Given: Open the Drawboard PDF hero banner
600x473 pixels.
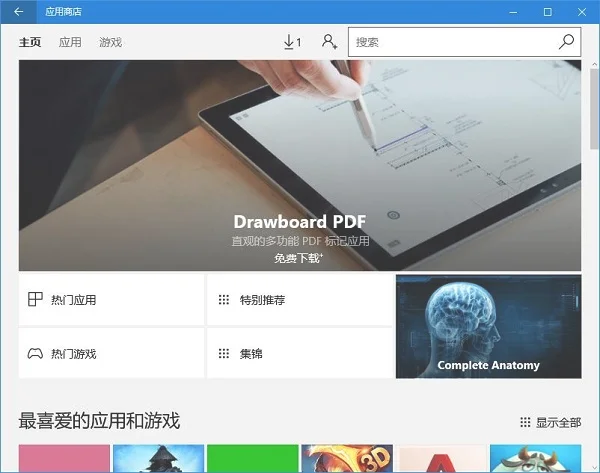Looking at the screenshot, I should click(300, 165).
